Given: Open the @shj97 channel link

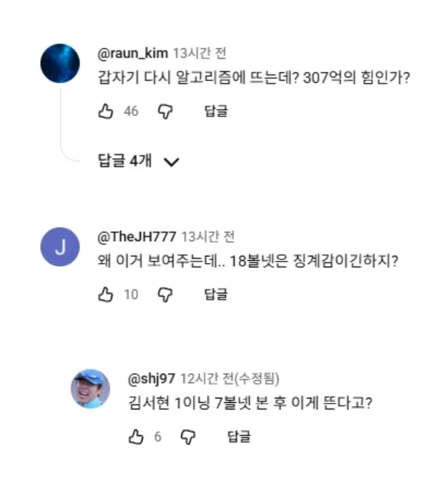Looking at the screenshot, I should coord(152,380).
